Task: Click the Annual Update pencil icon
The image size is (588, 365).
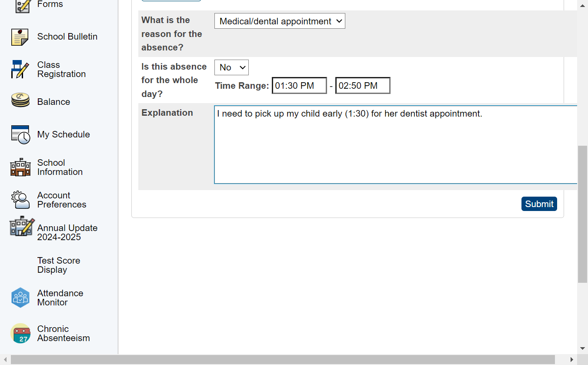Action: [22, 226]
